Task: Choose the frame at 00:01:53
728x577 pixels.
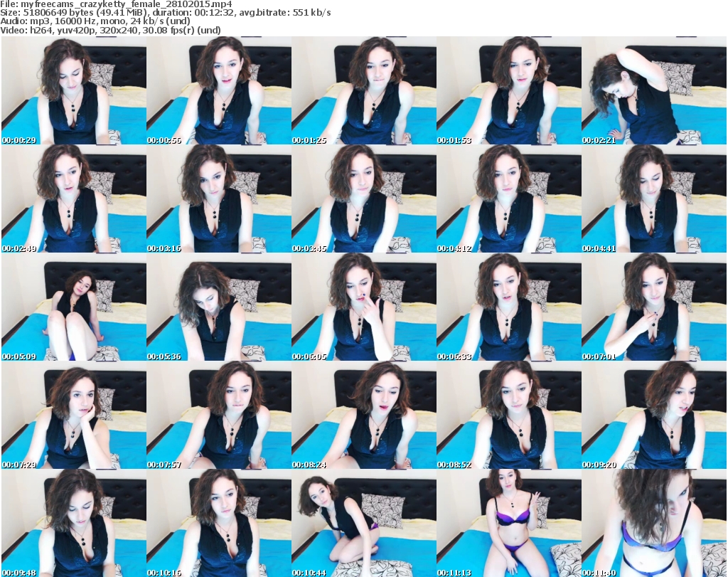Action: (x=509, y=90)
